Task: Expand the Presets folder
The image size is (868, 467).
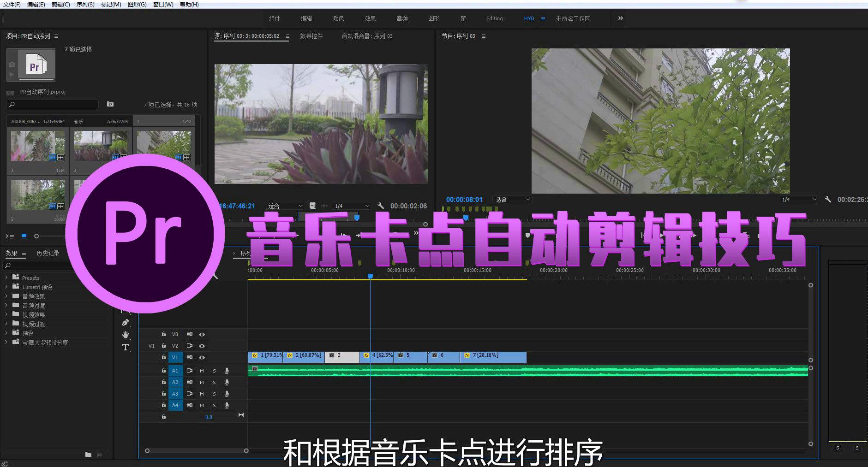Action: click(x=6, y=278)
